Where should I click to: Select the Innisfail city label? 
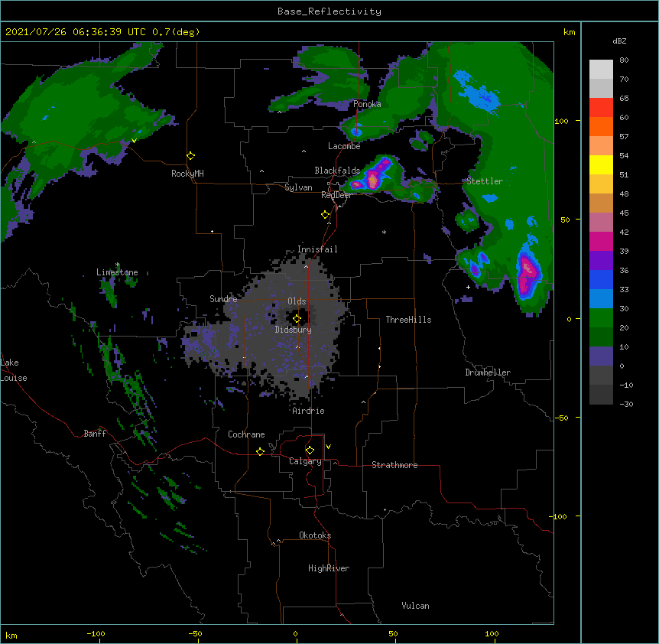[317, 249]
